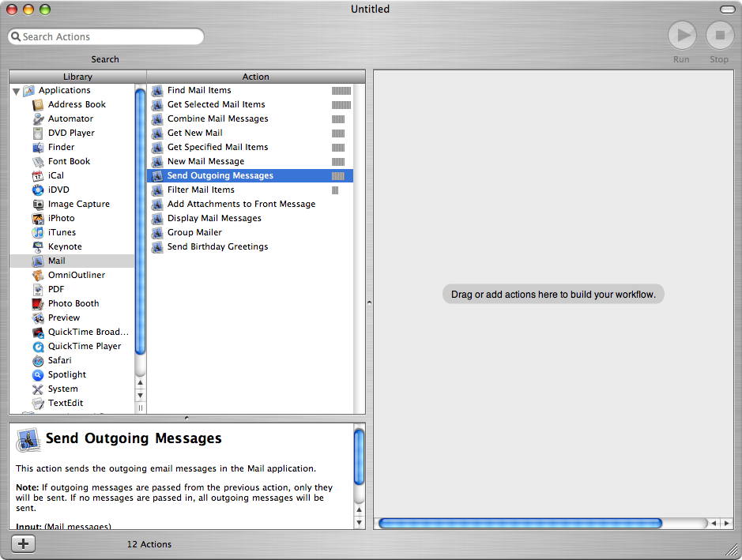
Task: Select the Applications library folder icon
Action: pos(29,90)
